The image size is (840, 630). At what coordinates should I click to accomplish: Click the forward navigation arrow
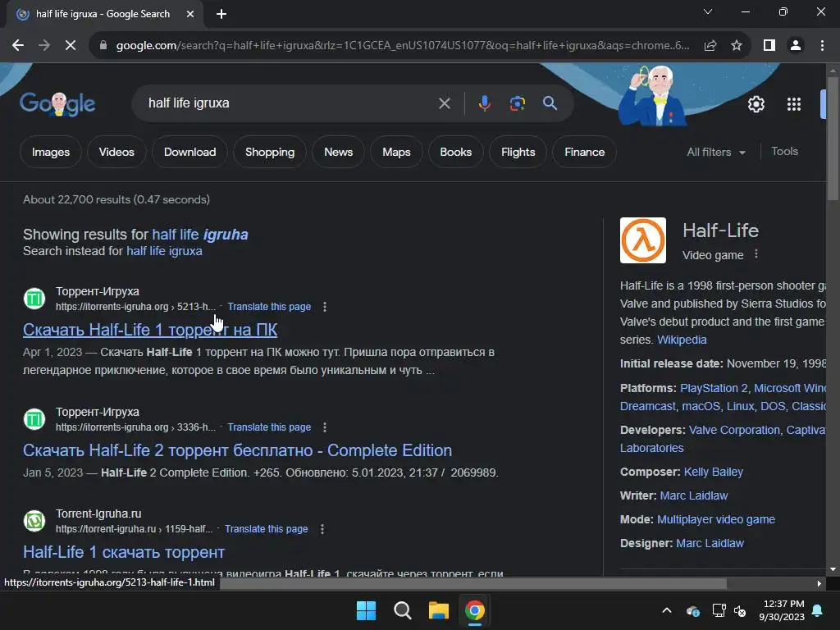point(44,46)
